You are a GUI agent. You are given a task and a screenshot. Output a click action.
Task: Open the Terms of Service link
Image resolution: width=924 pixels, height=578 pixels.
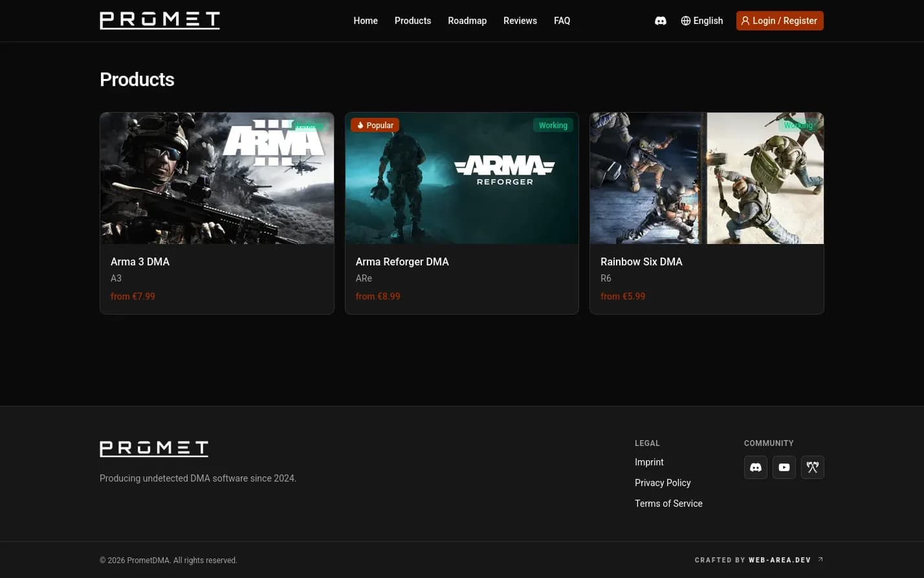point(668,504)
